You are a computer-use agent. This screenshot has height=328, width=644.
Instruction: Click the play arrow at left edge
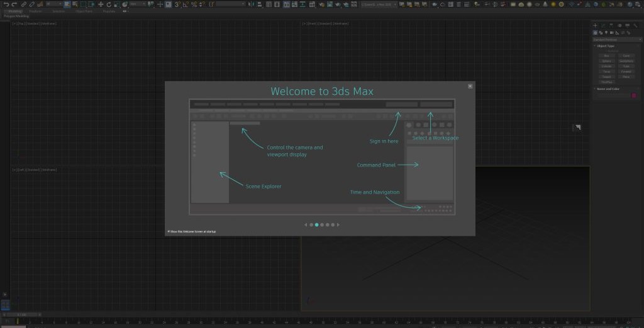pyautogui.click(x=5, y=294)
